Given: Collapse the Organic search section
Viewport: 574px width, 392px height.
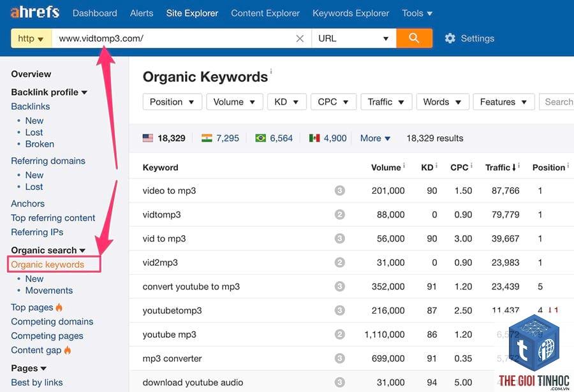Looking at the screenshot, I should (48, 250).
